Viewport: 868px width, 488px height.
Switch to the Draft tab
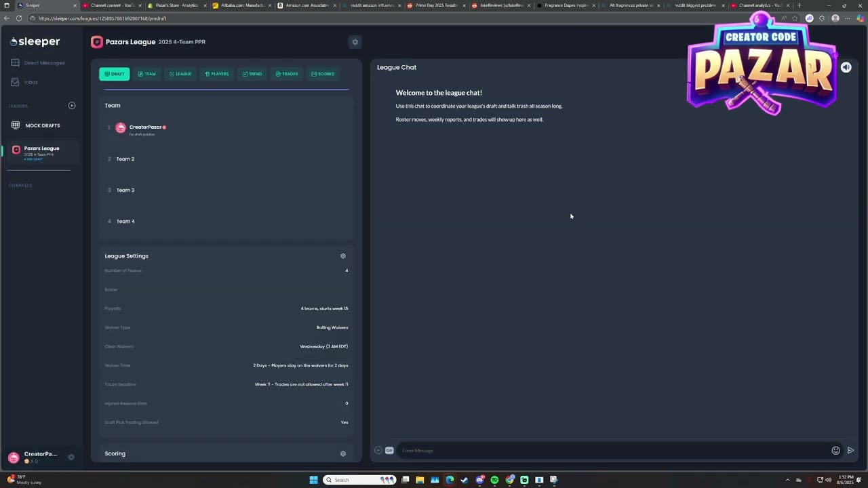click(114, 74)
